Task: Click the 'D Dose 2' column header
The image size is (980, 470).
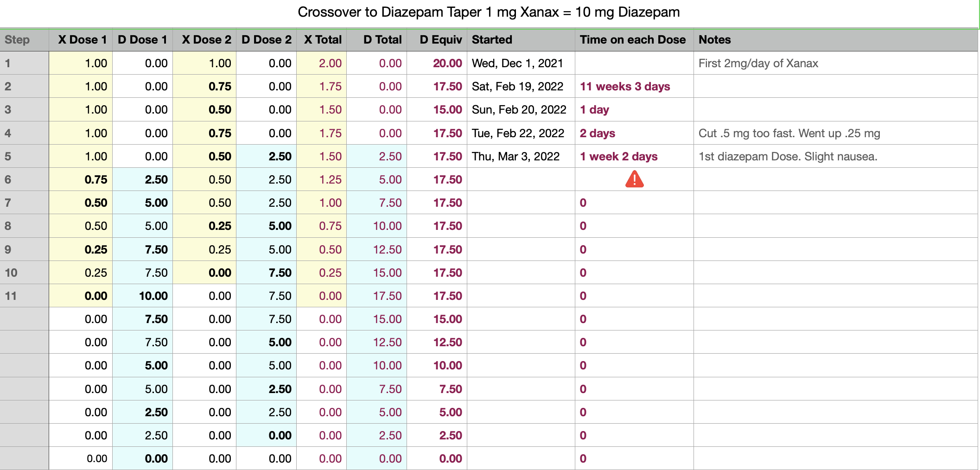Action: [266, 40]
